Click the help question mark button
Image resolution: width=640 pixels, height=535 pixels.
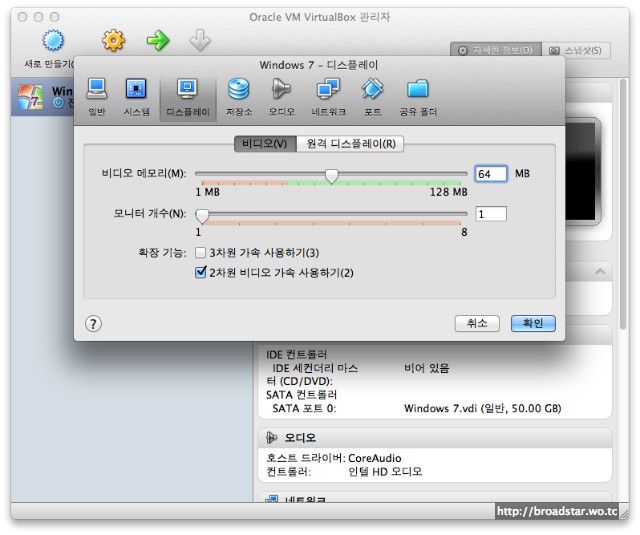(x=93, y=324)
